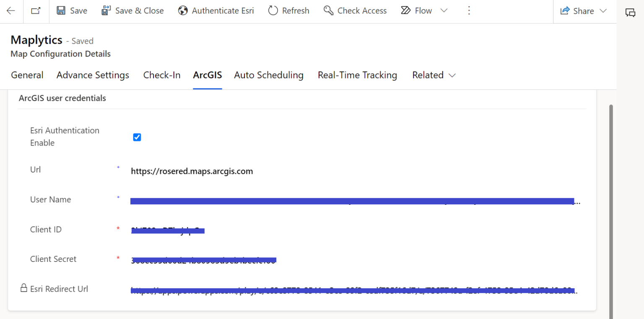Click the lock icon beside Esri Redirect Url
The image size is (644, 319).
point(23,288)
